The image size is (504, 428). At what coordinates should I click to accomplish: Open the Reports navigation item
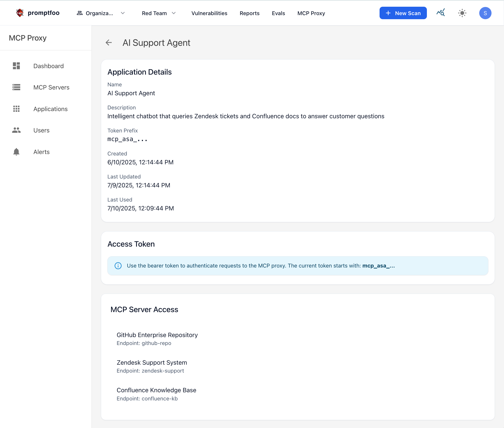point(249,13)
